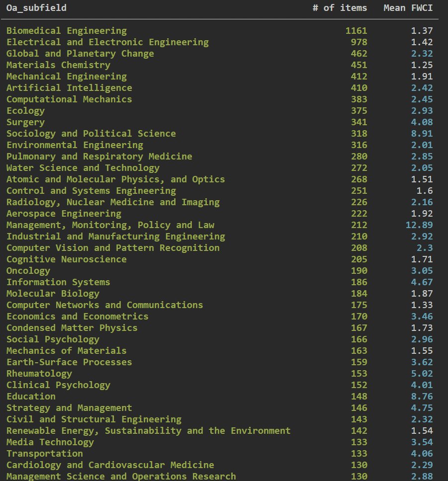The width and height of the screenshot is (448, 481).
Task: Click Media Technology subfield
Action: point(50,442)
